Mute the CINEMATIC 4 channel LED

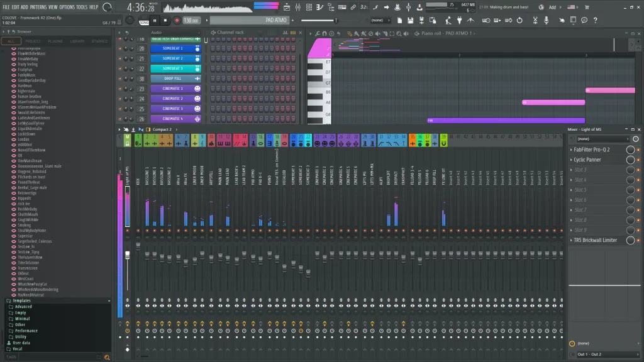point(120,119)
